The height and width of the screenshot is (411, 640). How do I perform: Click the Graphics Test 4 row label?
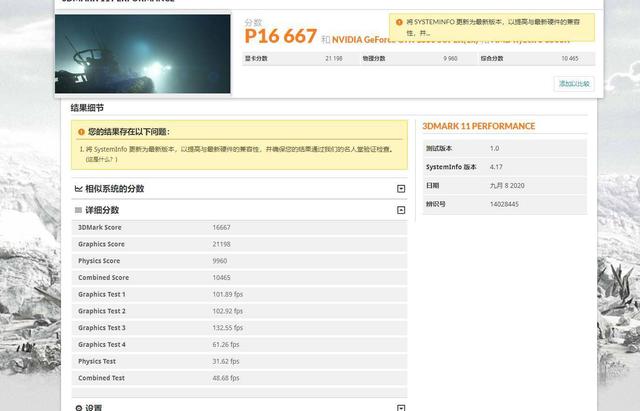click(102, 344)
